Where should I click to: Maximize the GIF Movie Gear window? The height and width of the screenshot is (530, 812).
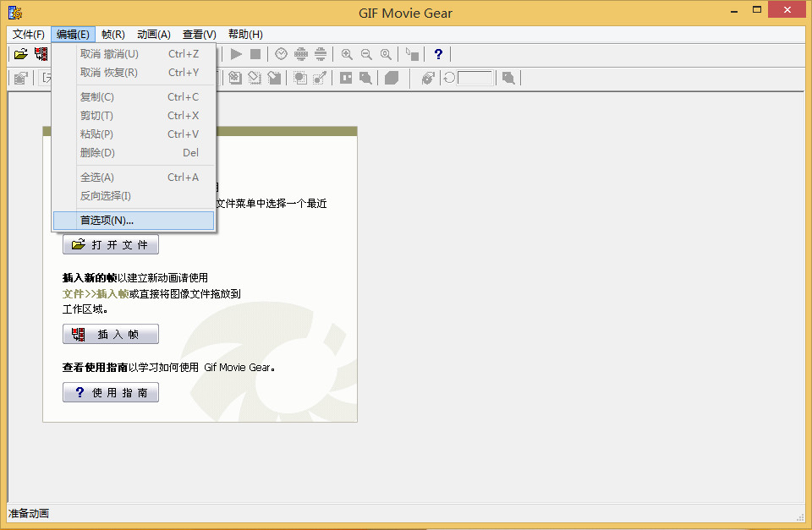(757, 10)
